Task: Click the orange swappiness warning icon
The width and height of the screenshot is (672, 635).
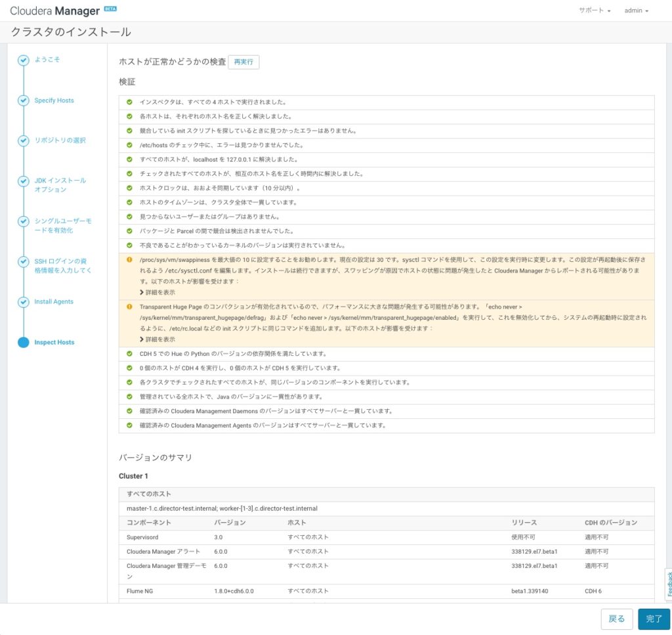Action: (129, 259)
